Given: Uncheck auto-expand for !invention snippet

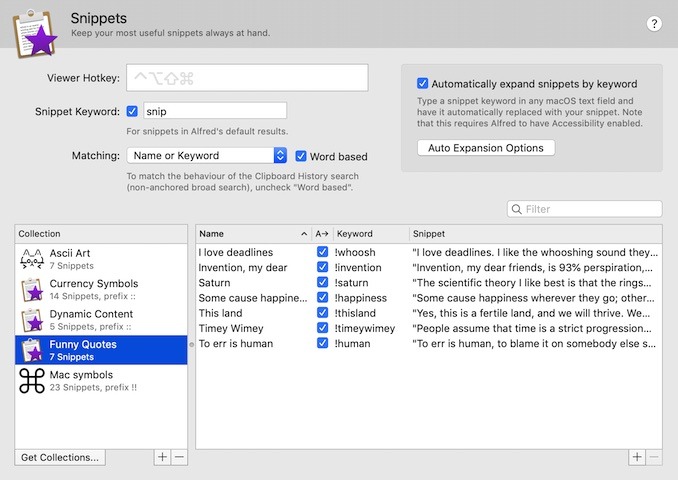Looking at the screenshot, I should [322, 267].
